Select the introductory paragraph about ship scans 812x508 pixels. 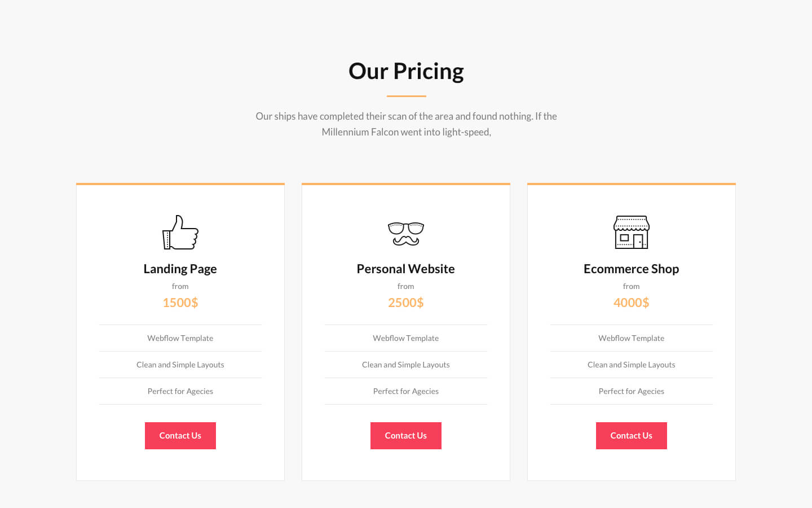[406, 124]
